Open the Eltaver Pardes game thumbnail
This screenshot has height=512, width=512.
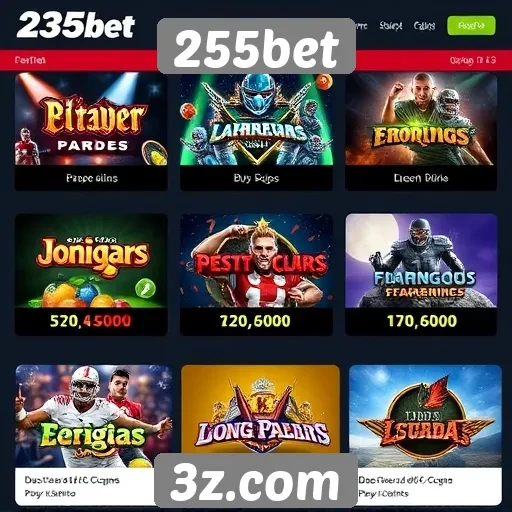[91, 119]
